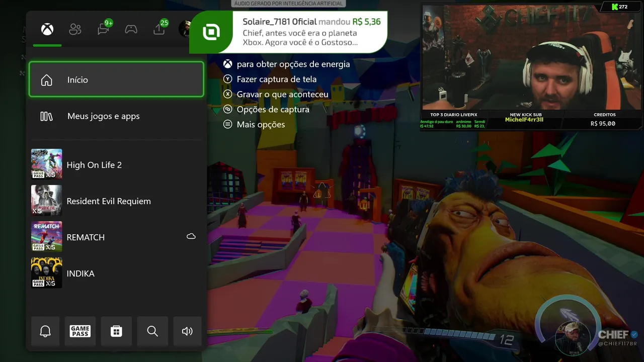The width and height of the screenshot is (644, 362).
Task: Switch to the People tab icon
Action: coord(75,29)
